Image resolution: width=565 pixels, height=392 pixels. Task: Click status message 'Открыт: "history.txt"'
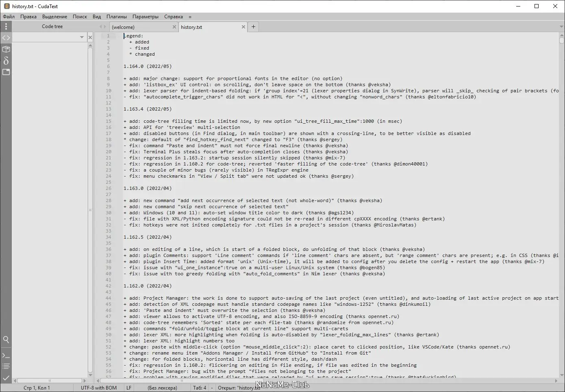[239, 388]
